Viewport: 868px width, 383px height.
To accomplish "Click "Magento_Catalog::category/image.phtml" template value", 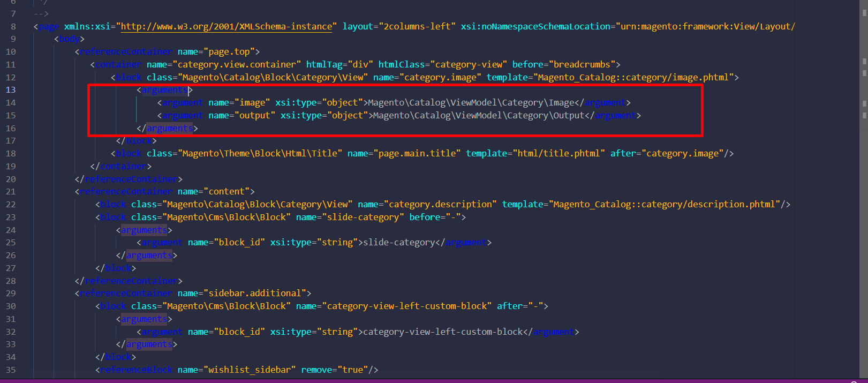I will click(633, 78).
